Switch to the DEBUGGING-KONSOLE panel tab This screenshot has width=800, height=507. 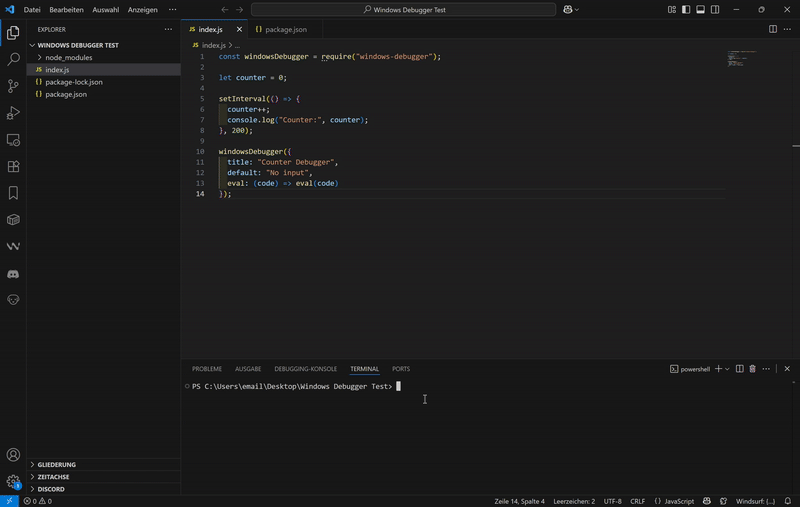(x=305, y=369)
